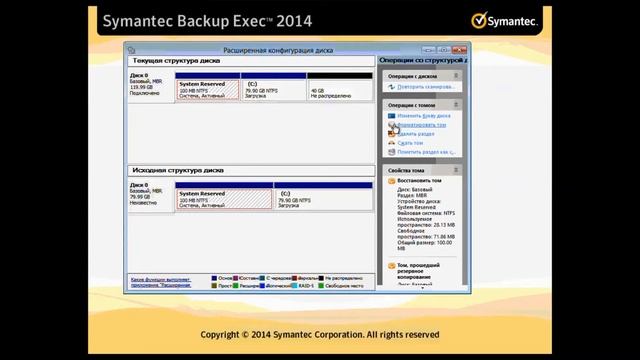Click the scroll-down arrow below the volume properties panel
640x360 pixels.
tap(422, 288)
